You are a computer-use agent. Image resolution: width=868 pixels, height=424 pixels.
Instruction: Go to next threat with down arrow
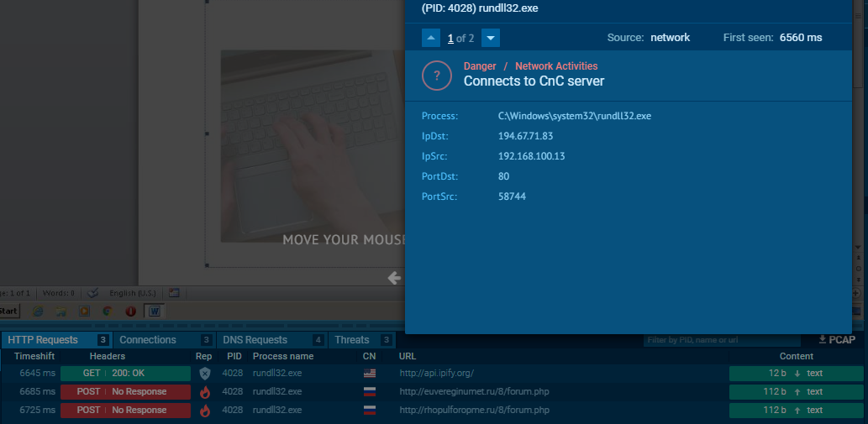491,38
